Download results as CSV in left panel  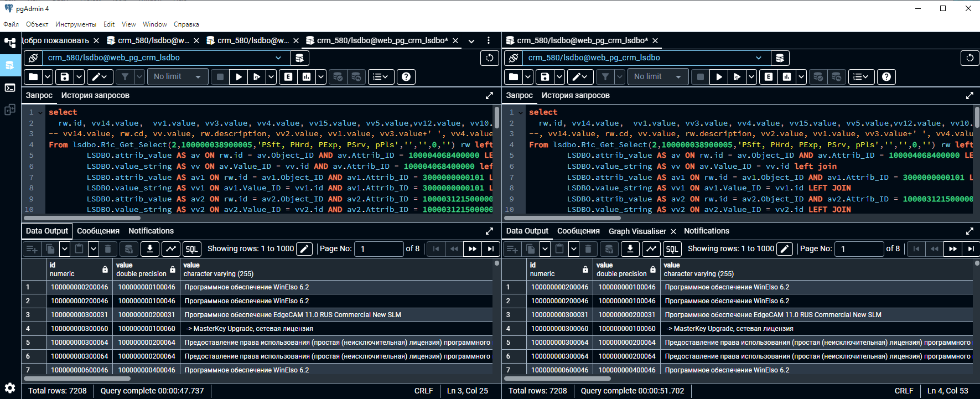click(149, 249)
